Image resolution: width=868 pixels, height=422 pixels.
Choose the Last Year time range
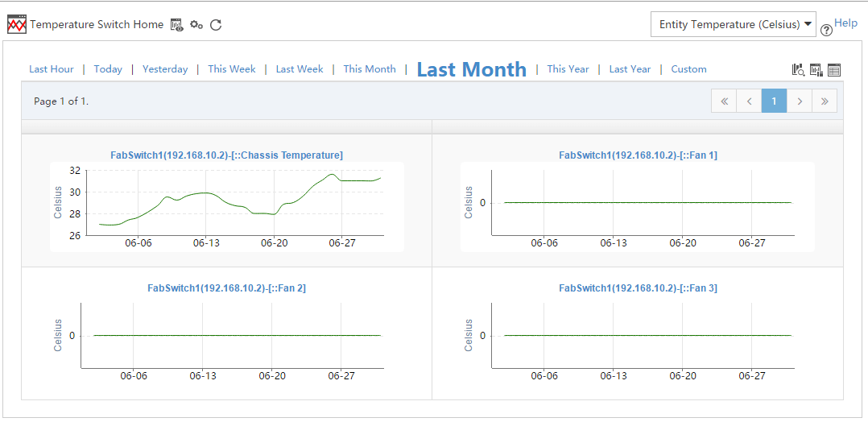point(630,69)
